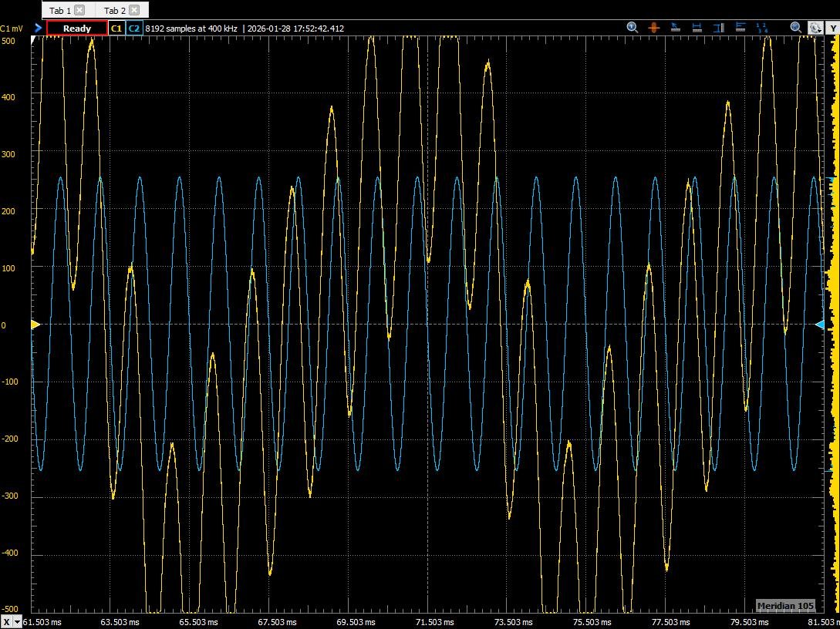The height and width of the screenshot is (629, 840).
Task: Select the orange pan/hand tool icon
Action: click(x=654, y=28)
